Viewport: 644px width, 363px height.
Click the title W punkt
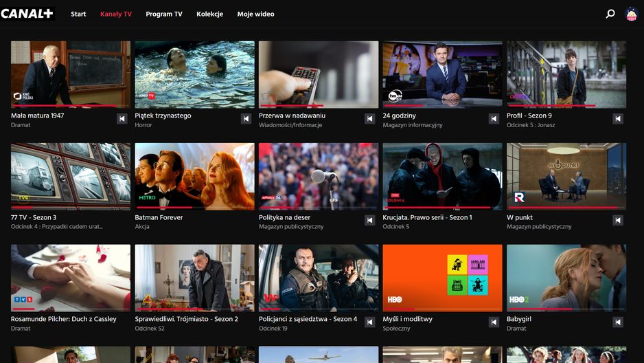click(x=520, y=217)
